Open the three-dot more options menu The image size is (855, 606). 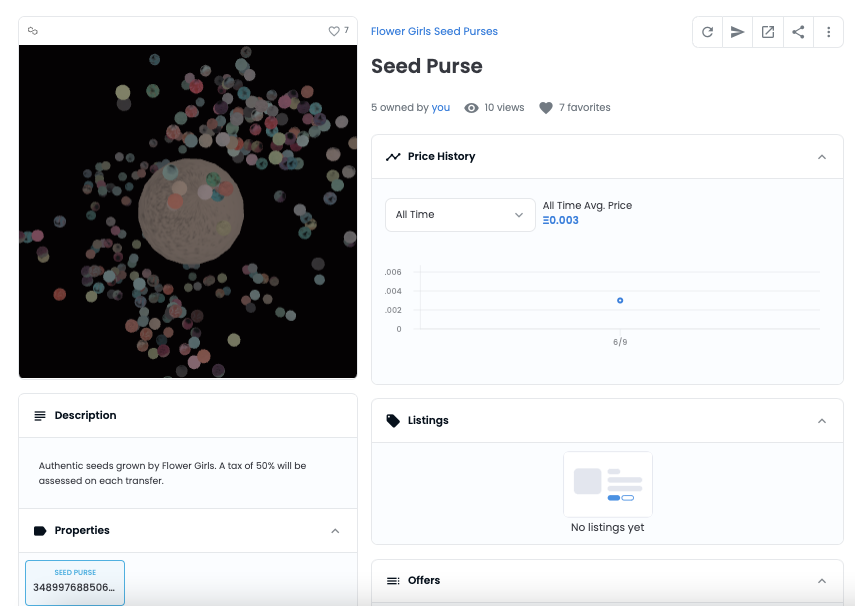point(828,32)
